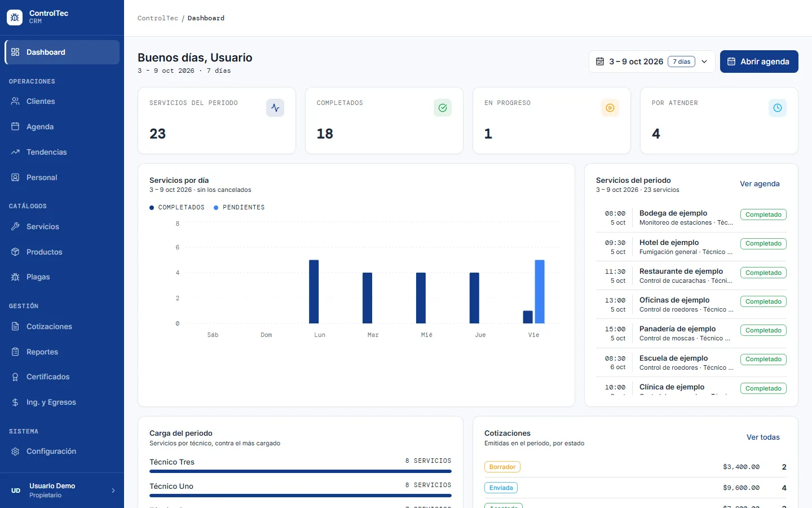Click the Enviada status badge
Viewport: 812px width, 508px height.
click(501, 488)
